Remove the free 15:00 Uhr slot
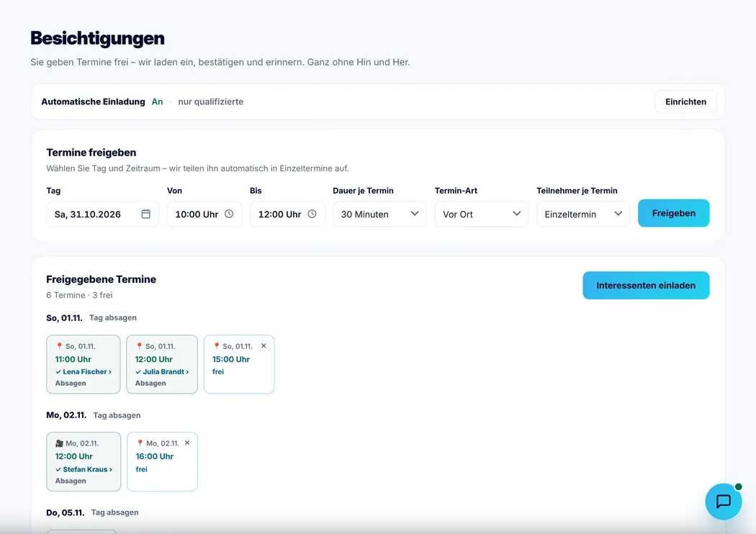This screenshot has height=534, width=756. click(x=264, y=345)
